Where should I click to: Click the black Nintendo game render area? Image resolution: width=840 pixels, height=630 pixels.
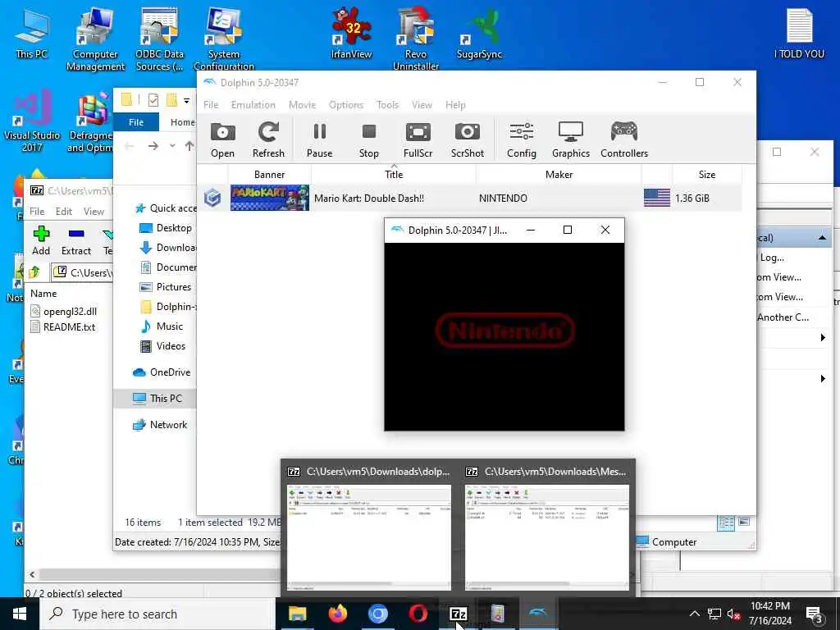click(504, 336)
